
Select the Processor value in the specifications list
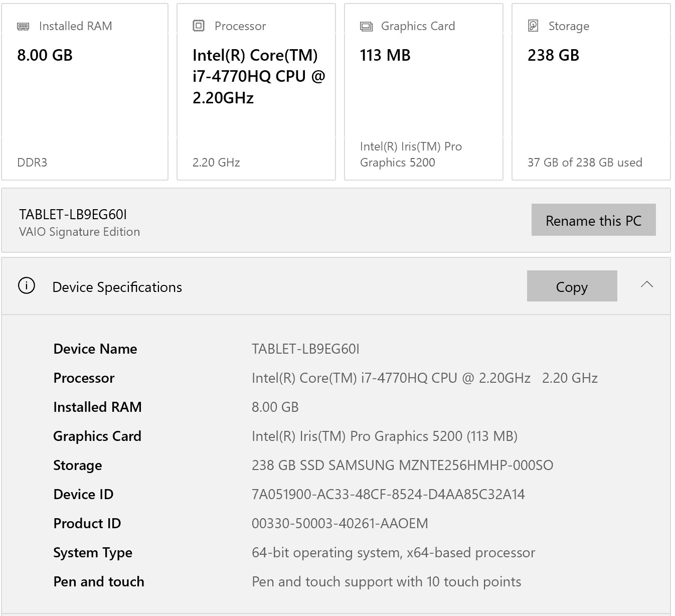pos(425,378)
